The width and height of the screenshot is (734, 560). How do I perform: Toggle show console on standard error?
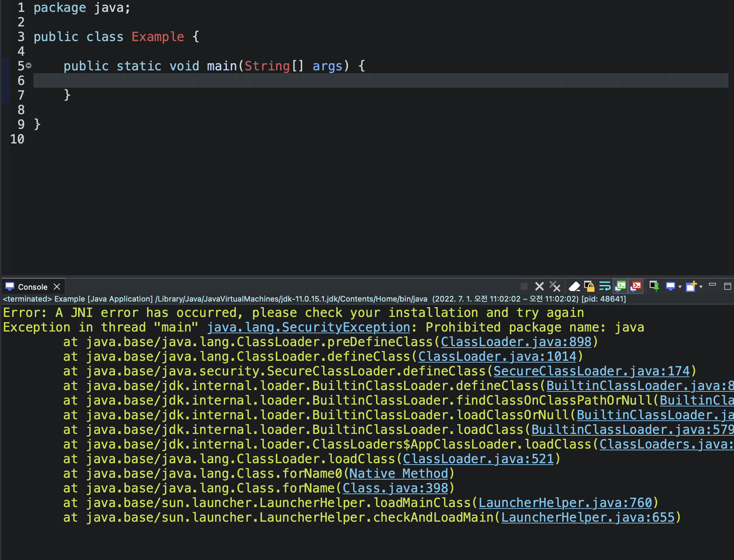click(636, 286)
